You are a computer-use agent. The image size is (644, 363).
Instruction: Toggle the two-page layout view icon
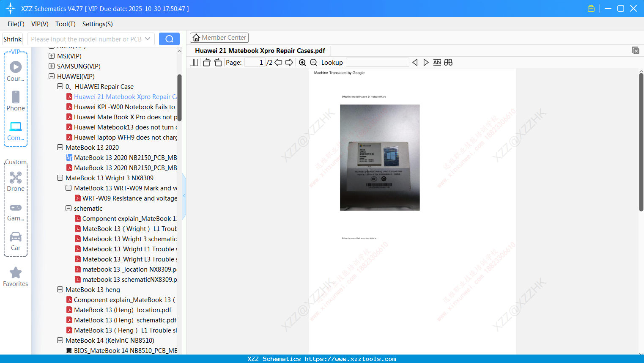click(x=194, y=63)
